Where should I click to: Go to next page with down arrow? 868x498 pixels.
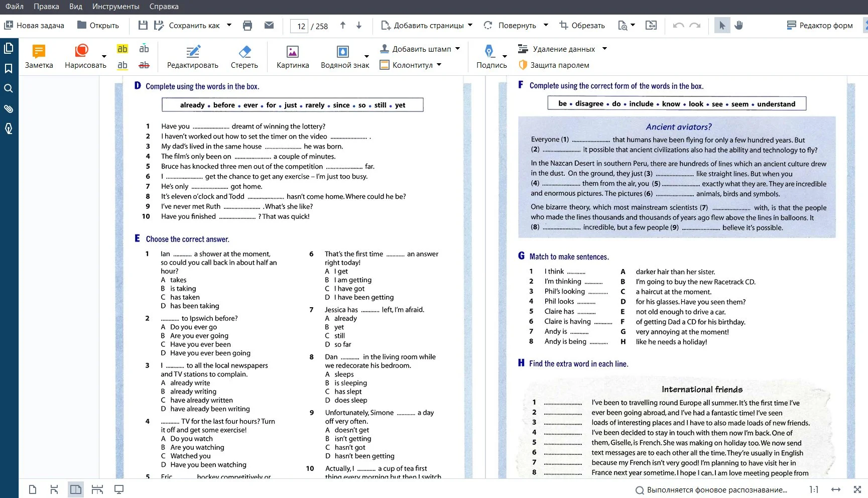point(359,25)
